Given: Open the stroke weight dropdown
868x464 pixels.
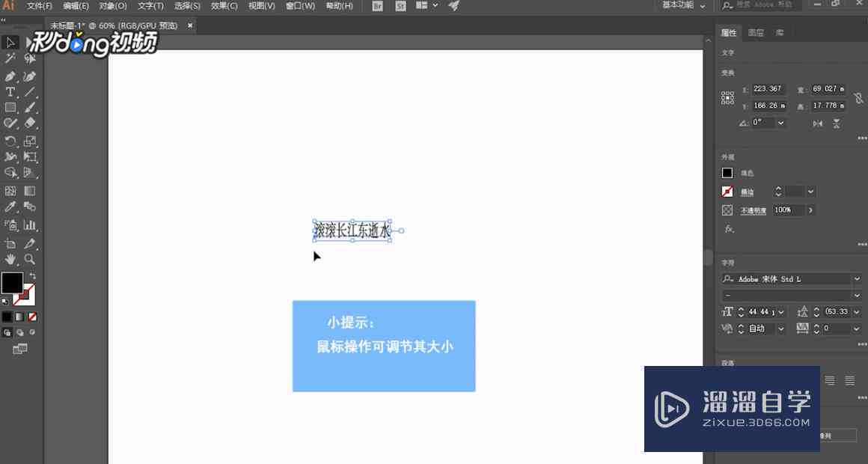Looking at the screenshot, I should point(811,192).
